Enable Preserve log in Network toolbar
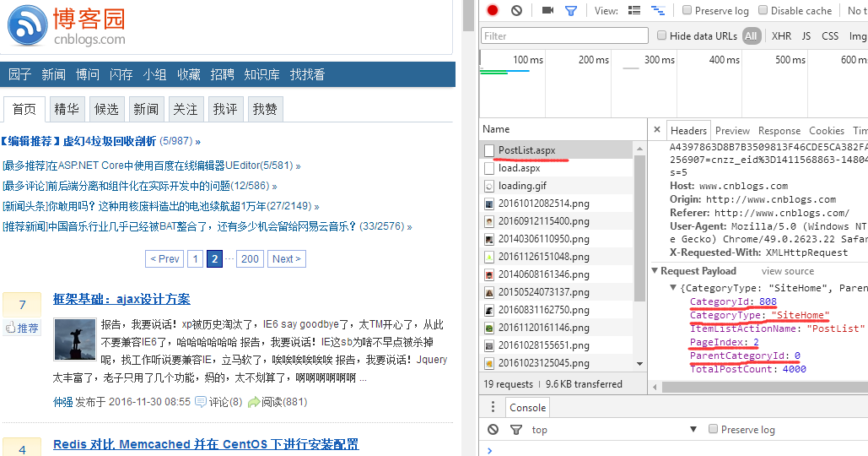 click(687, 10)
